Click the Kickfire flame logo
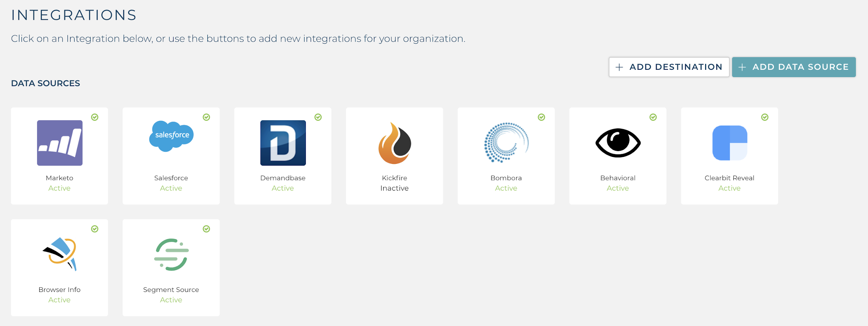 [x=395, y=143]
